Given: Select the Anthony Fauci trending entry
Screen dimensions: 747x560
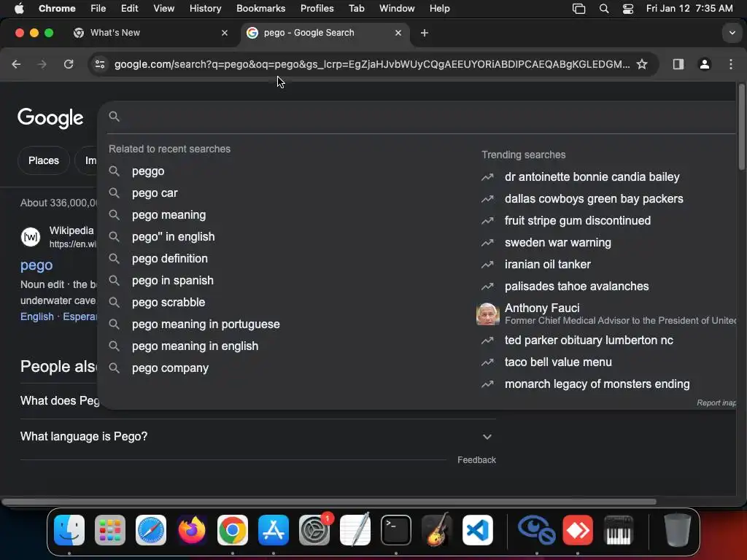Looking at the screenshot, I should pos(606,314).
